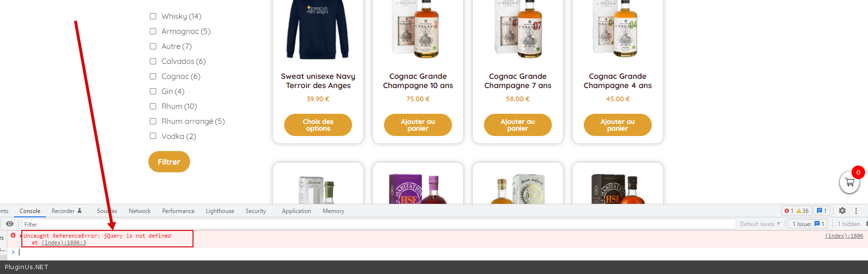Viewport: 868px width, 274px height.
Task: Open DevTools settings gear
Action: point(842,211)
